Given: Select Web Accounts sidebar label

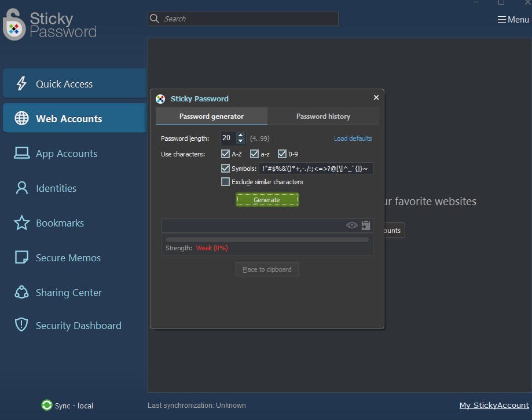Looking at the screenshot, I should pos(69,119).
